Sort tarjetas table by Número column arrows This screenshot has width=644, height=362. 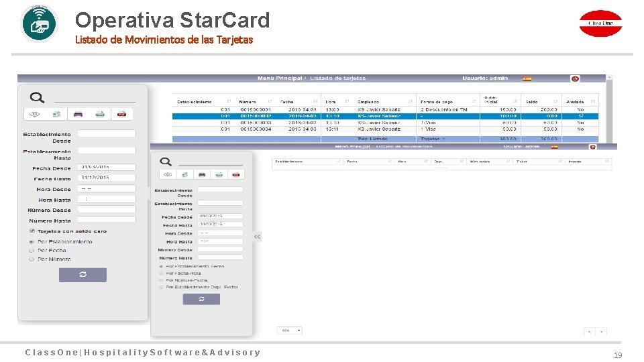(270, 101)
